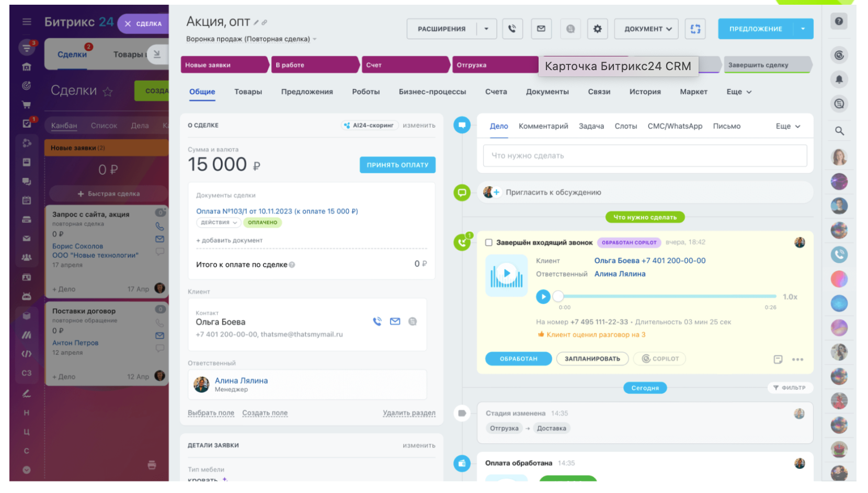Open the Бизнес-процессы tab
This screenshot has height=493, width=868.
click(x=432, y=92)
